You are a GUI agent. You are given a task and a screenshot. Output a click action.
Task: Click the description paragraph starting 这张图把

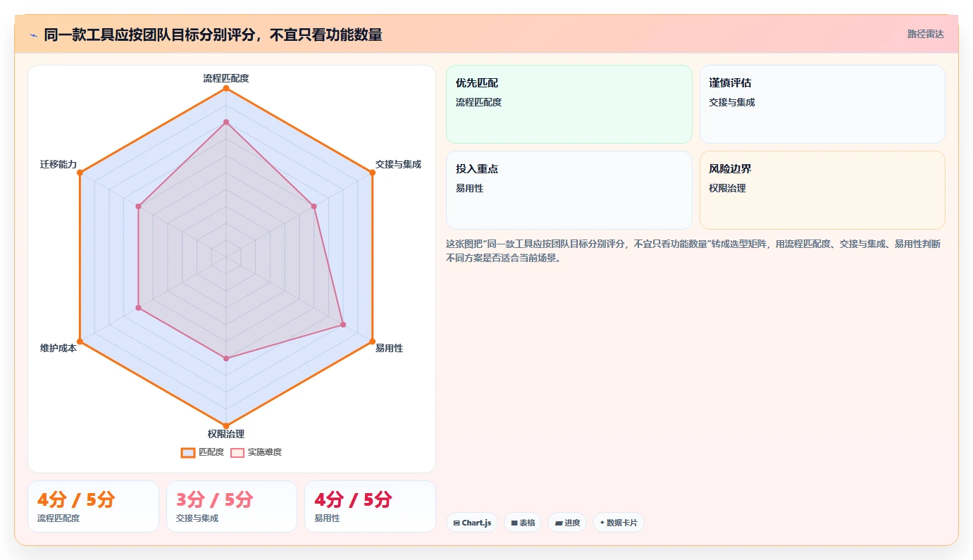(694, 251)
